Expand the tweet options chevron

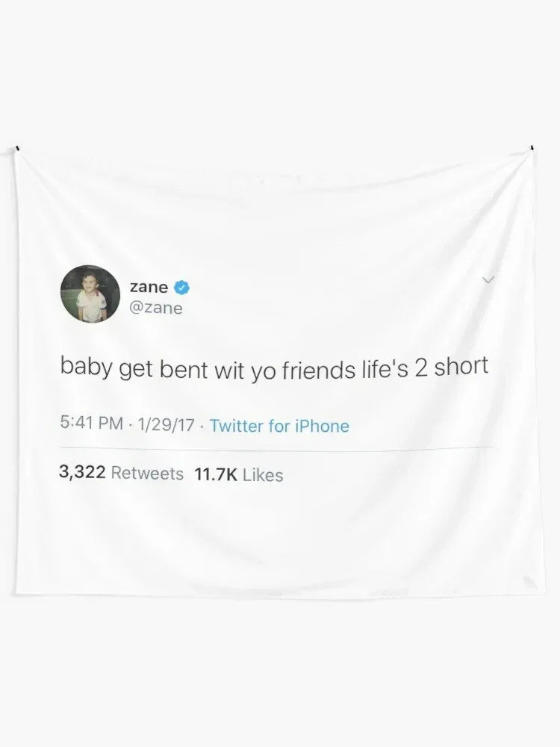click(488, 279)
